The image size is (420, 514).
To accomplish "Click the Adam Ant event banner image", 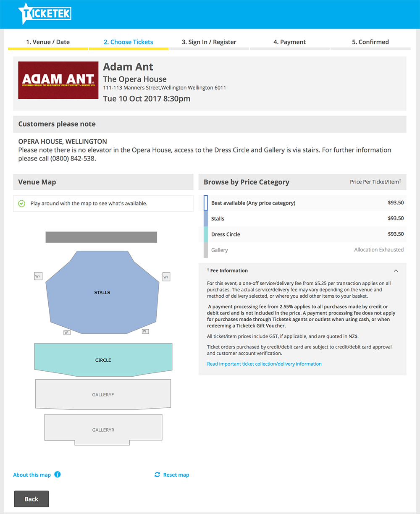I will point(58,80).
